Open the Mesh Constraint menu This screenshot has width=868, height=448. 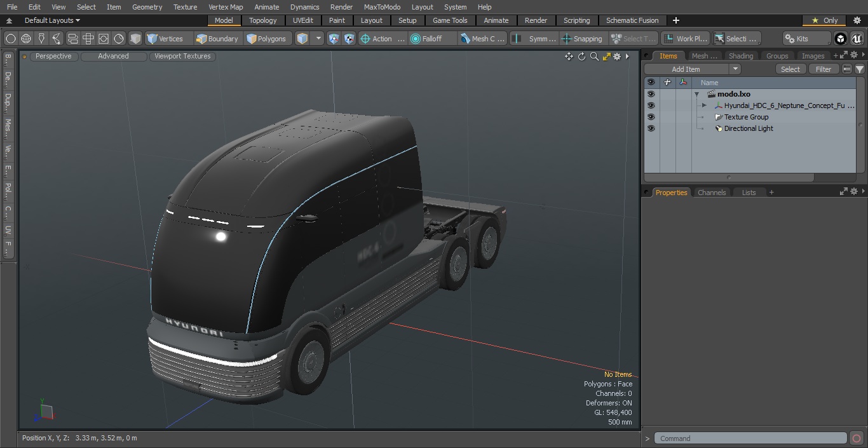483,39
